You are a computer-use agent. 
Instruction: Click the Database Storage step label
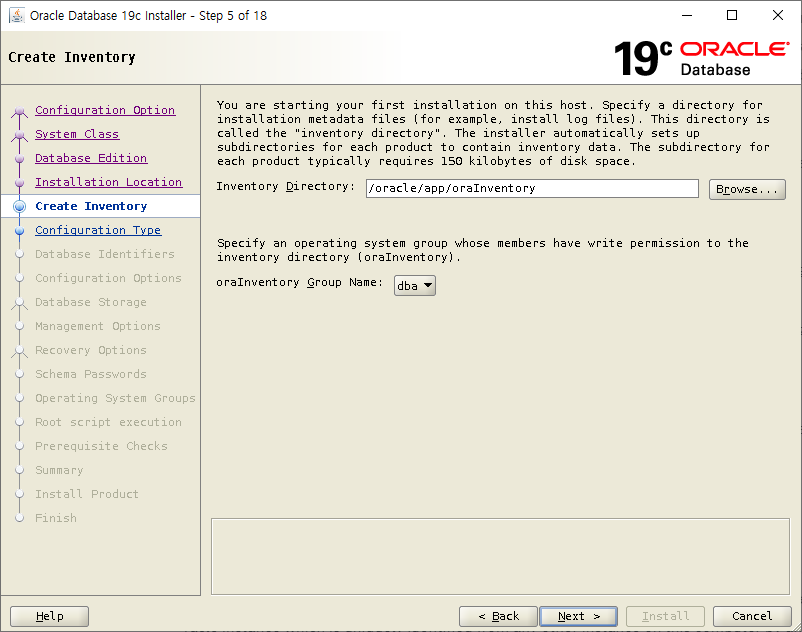tap(91, 302)
